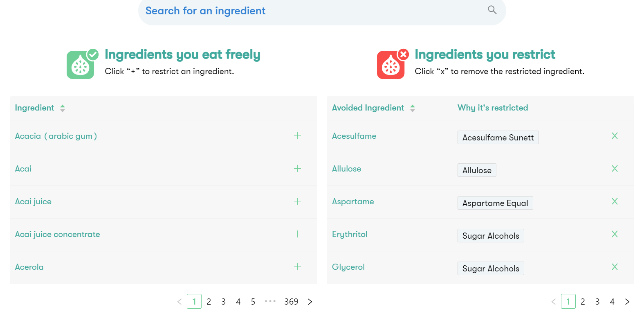The height and width of the screenshot is (314, 644).
Task: Remove Glycerol from the restricted list
Action: pos(615,267)
